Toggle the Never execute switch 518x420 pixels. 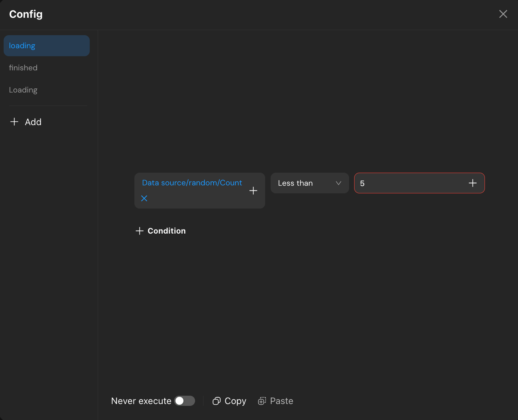(x=185, y=401)
